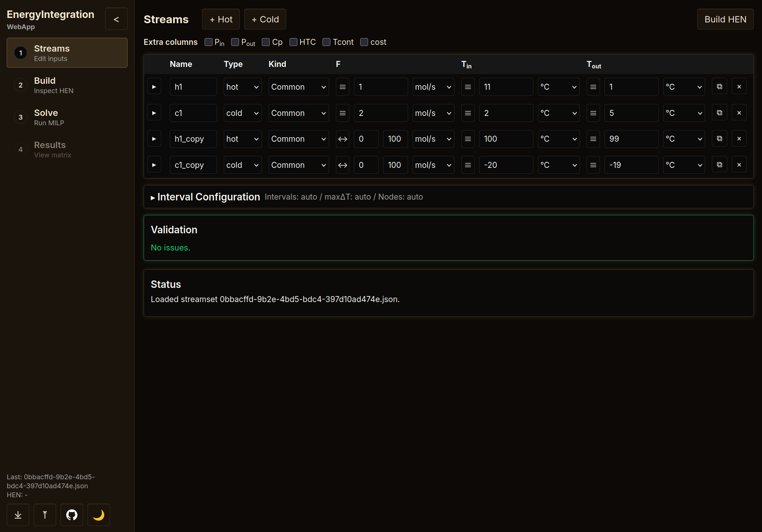Toggle Tout mode icon for h1
This screenshot has height=532, width=762.
(593, 87)
